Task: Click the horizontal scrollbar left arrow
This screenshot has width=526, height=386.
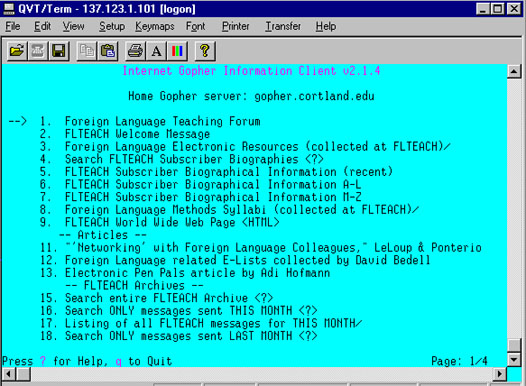Action: (8, 374)
